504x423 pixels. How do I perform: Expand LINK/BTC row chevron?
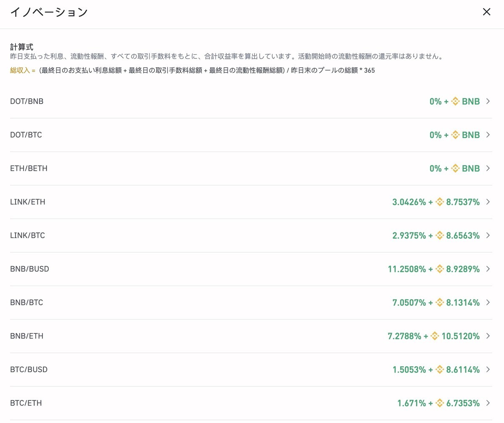click(x=488, y=235)
